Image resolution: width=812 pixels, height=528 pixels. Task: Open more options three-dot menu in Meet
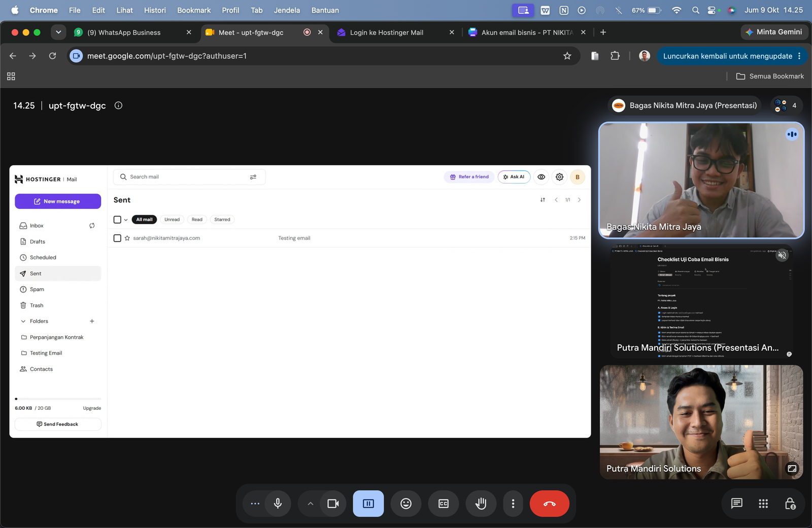point(513,504)
